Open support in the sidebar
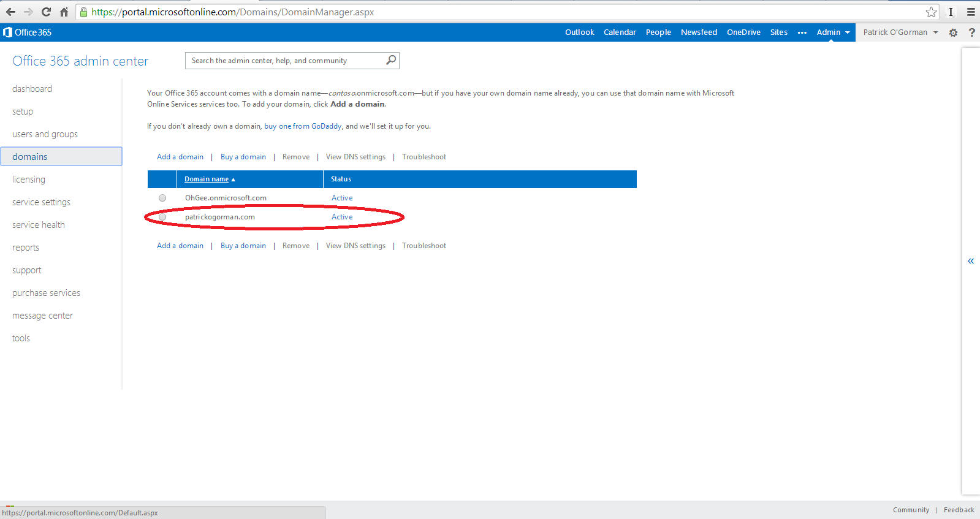Viewport: 980px width, 519px height. click(27, 270)
